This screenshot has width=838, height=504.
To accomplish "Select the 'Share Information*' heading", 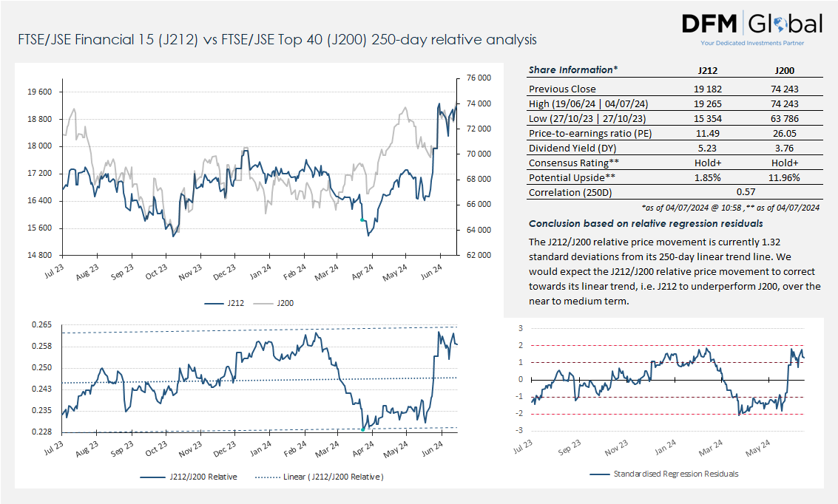I will (573, 70).
